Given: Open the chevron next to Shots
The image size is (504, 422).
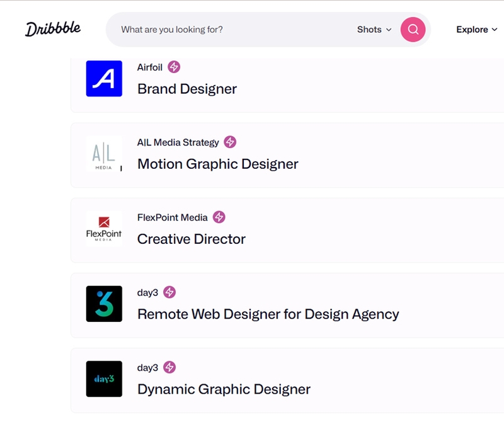Looking at the screenshot, I should coord(389,30).
